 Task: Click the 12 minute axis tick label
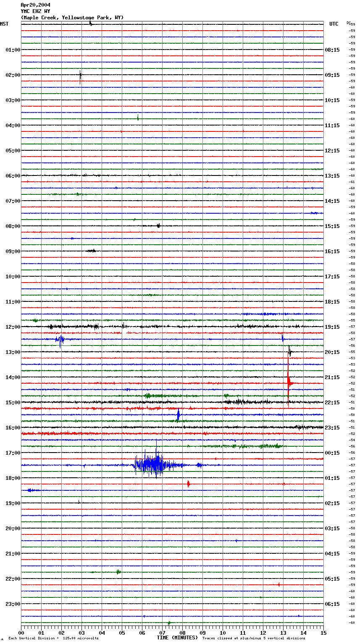coord(263,633)
